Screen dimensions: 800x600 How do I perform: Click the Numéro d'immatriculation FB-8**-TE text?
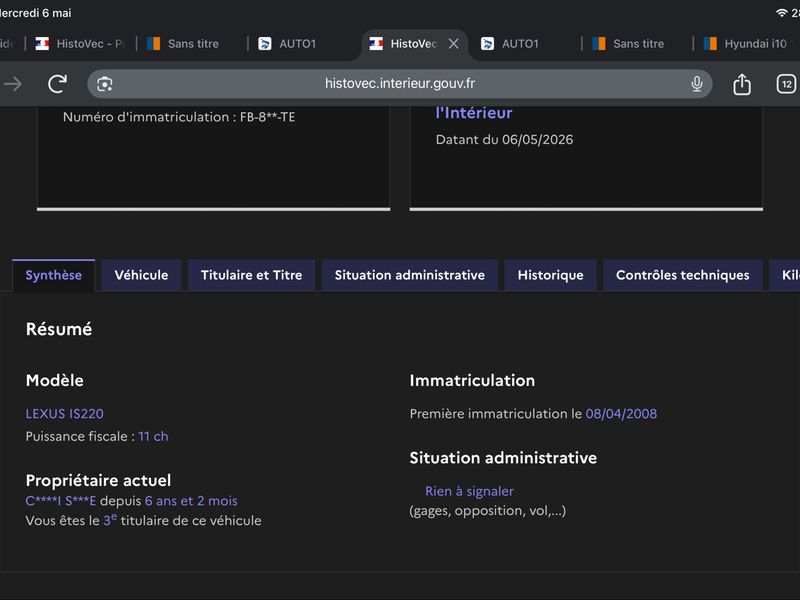point(179,117)
